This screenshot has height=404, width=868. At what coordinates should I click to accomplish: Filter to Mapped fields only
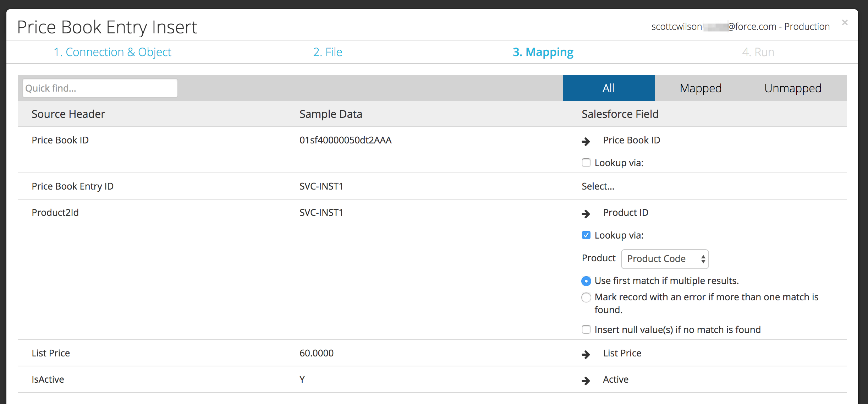pyautogui.click(x=701, y=88)
